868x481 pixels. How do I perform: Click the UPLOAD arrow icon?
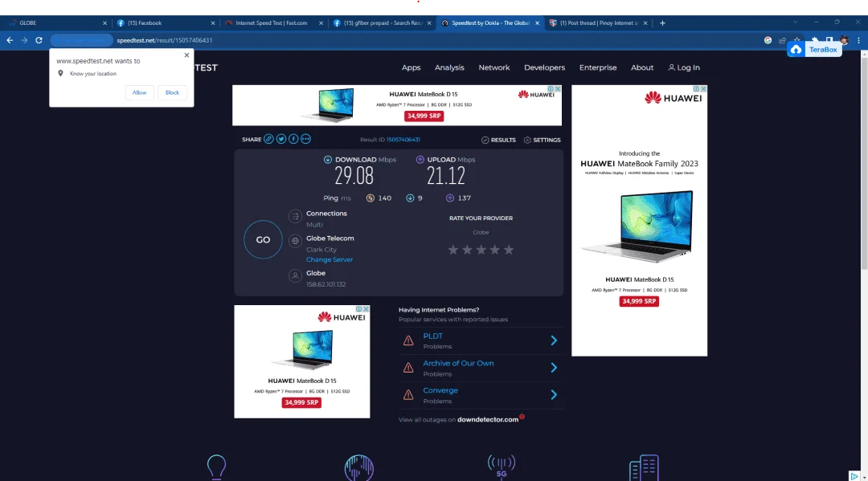[420, 160]
